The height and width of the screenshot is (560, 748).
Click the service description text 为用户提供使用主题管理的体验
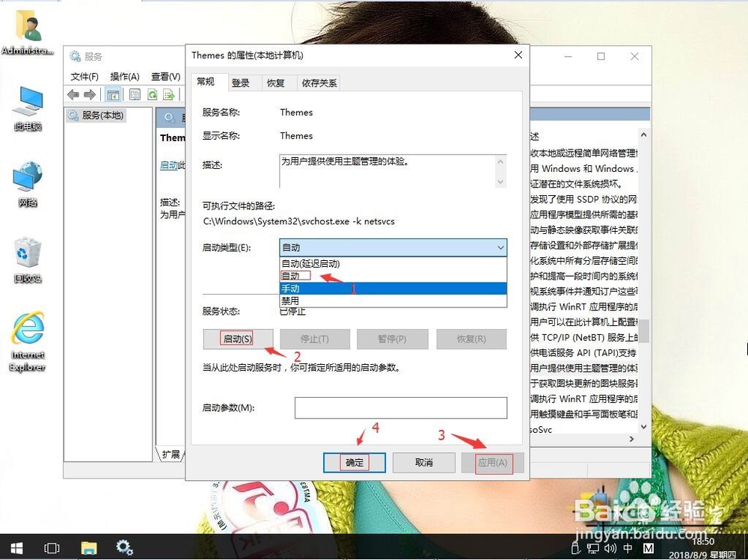tap(346, 161)
